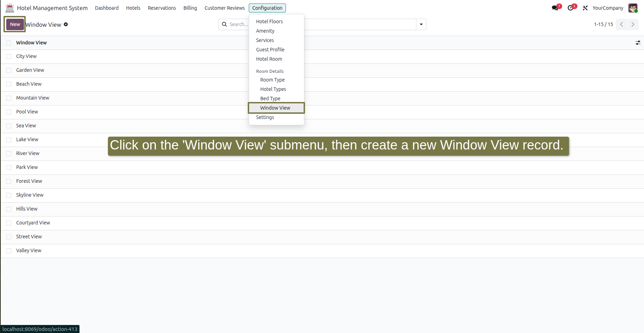Open the activities clock icon
This screenshot has width=644, height=333.
click(570, 8)
